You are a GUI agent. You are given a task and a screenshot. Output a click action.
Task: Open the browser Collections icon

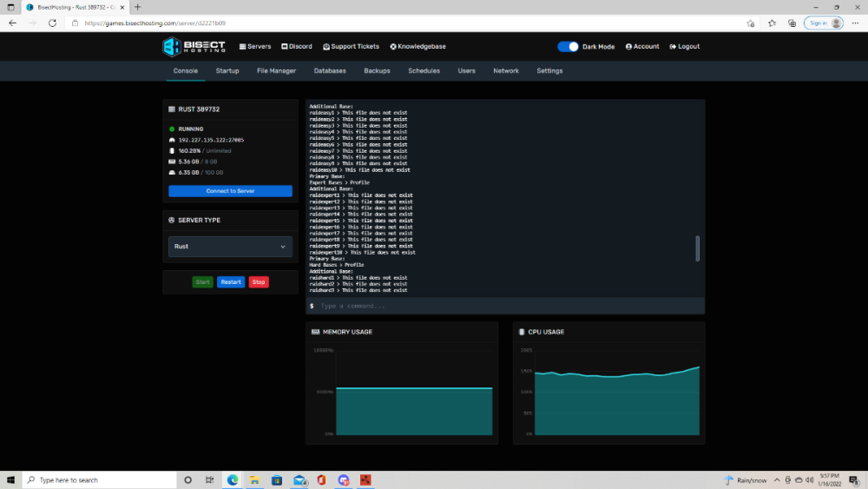pos(792,23)
